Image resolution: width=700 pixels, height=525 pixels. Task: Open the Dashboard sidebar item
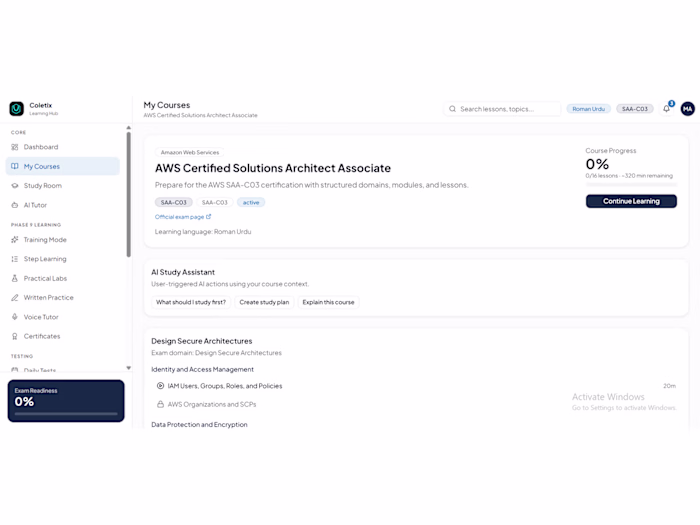pyautogui.click(x=62, y=147)
